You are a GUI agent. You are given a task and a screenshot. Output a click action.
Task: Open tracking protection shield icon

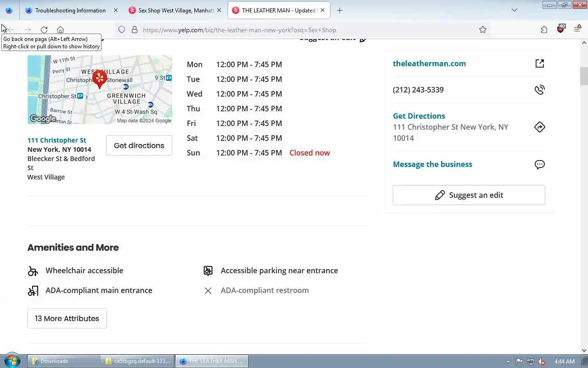[x=122, y=30]
